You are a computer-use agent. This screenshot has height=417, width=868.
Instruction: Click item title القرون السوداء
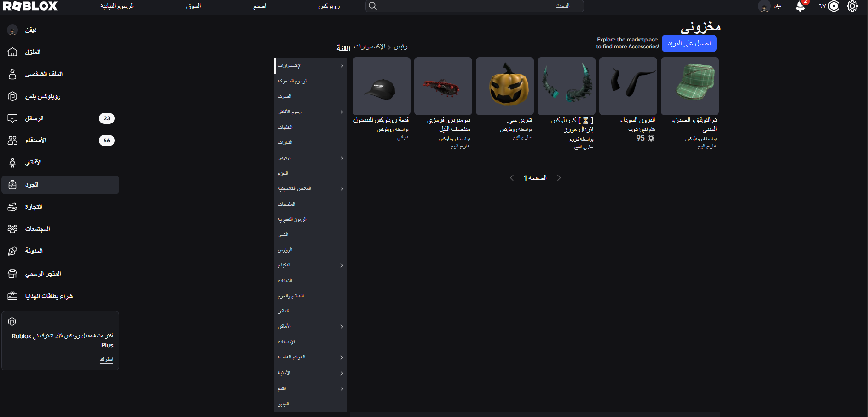[637, 120]
